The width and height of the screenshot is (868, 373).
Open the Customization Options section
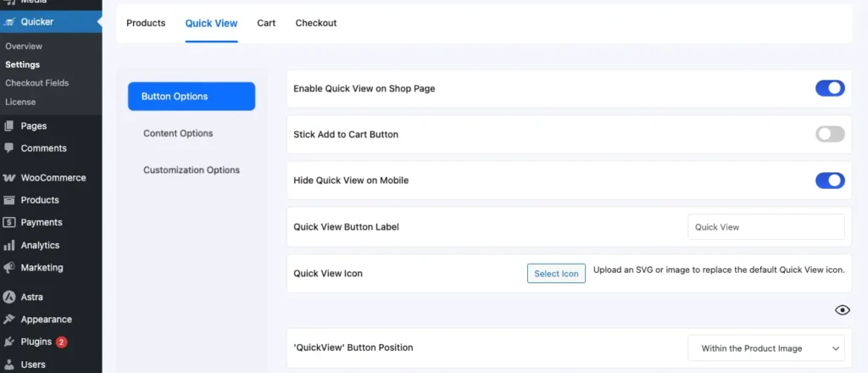point(192,170)
